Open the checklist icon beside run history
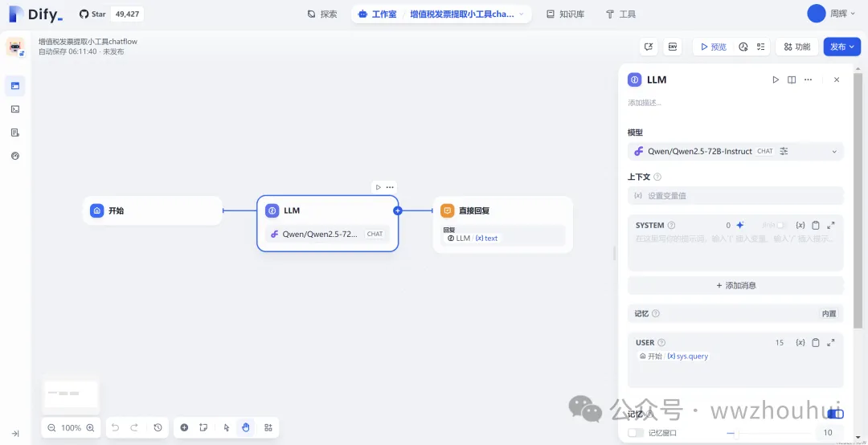The width and height of the screenshot is (868, 445). (x=760, y=47)
